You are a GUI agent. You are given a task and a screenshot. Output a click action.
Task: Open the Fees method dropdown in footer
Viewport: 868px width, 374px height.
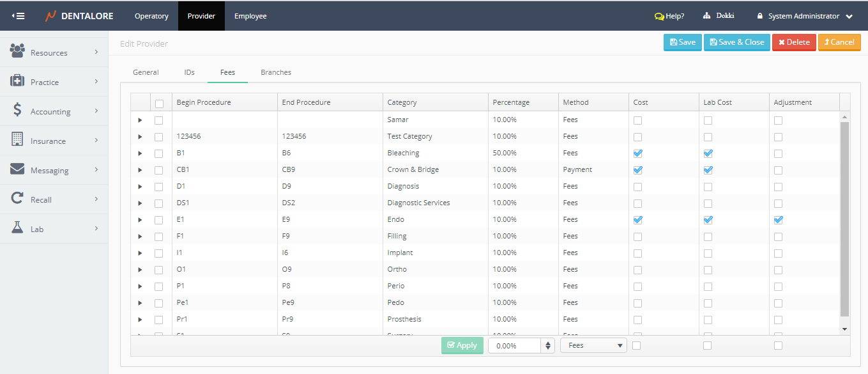594,345
